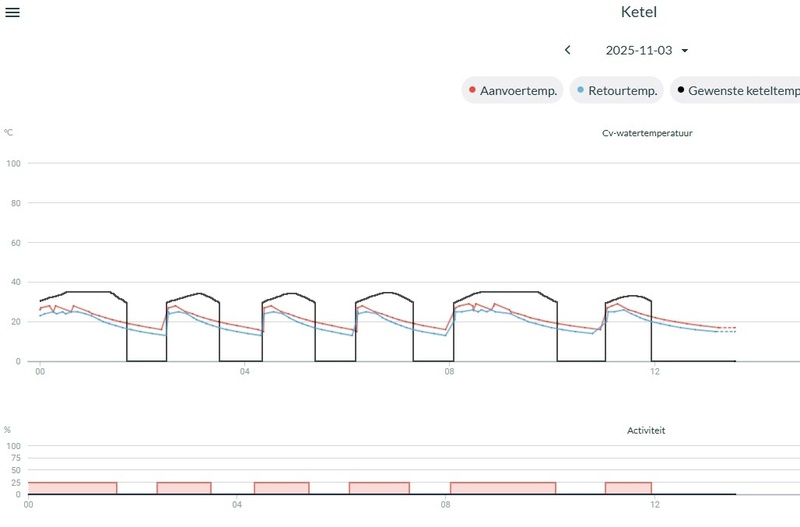Viewport: 800px width, 527px height.
Task: Click the °C unit label of the temperature chart
Action: click(8, 132)
